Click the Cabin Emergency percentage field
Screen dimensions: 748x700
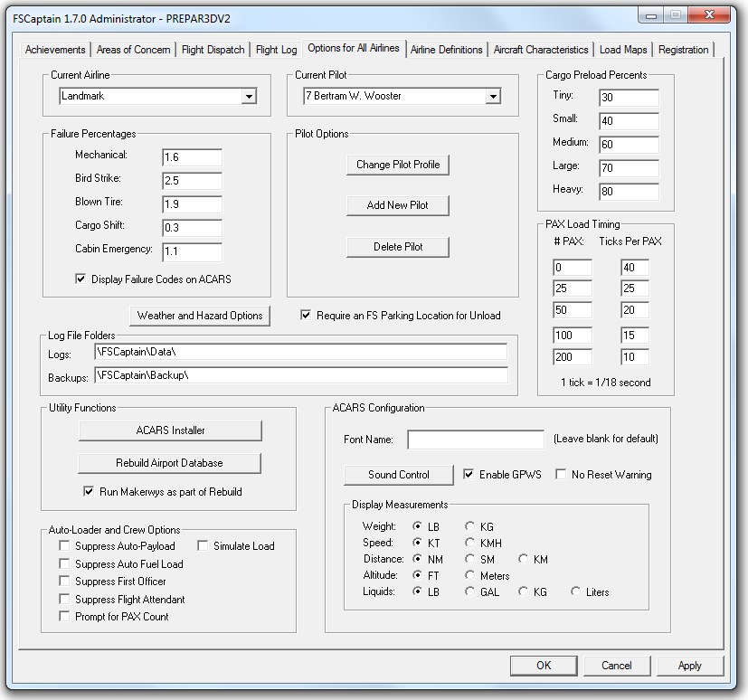193,251
